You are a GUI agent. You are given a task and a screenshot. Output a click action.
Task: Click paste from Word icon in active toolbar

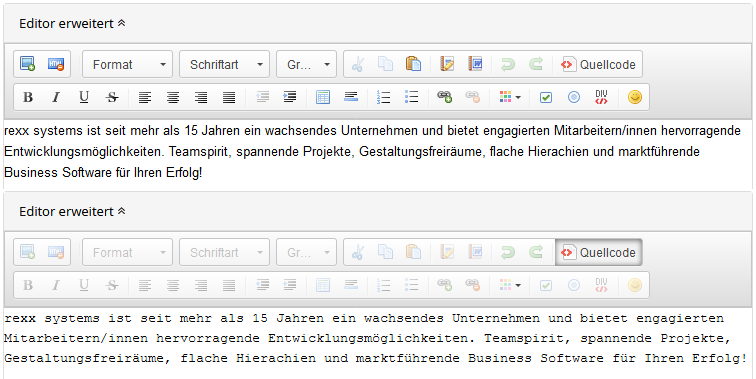click(475, 64)
